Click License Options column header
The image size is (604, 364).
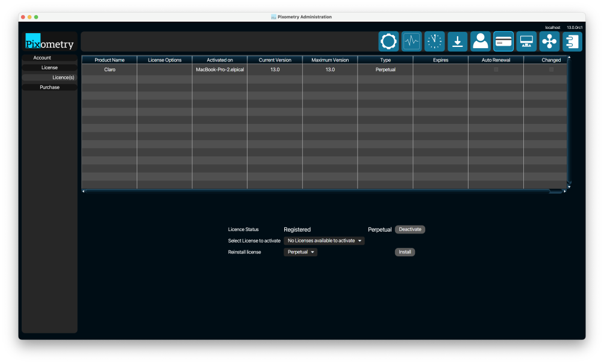click(x=164, y=60)
